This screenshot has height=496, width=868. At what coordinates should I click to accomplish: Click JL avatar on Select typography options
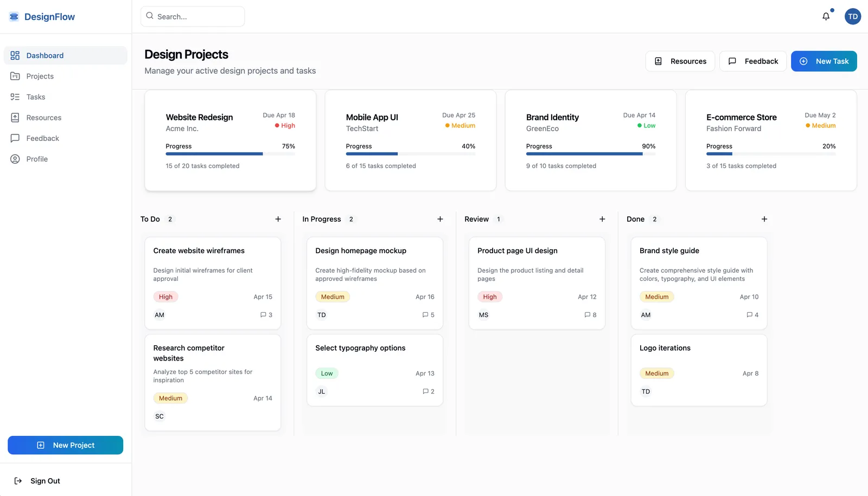322,391
